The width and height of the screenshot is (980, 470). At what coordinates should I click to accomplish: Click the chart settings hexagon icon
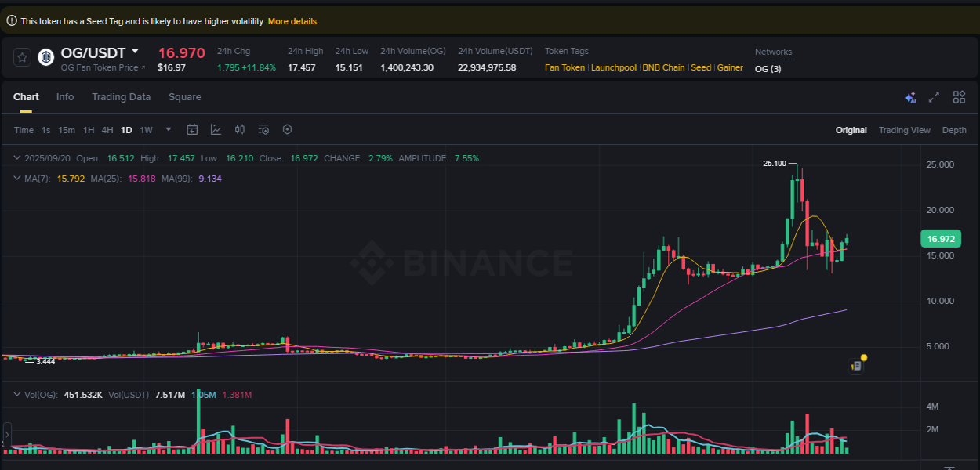[287, 129]
